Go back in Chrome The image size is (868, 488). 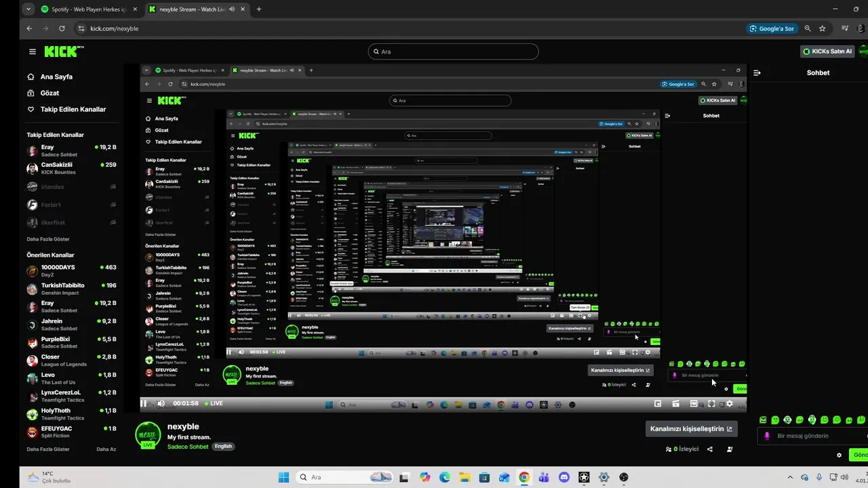click(29, 28)
